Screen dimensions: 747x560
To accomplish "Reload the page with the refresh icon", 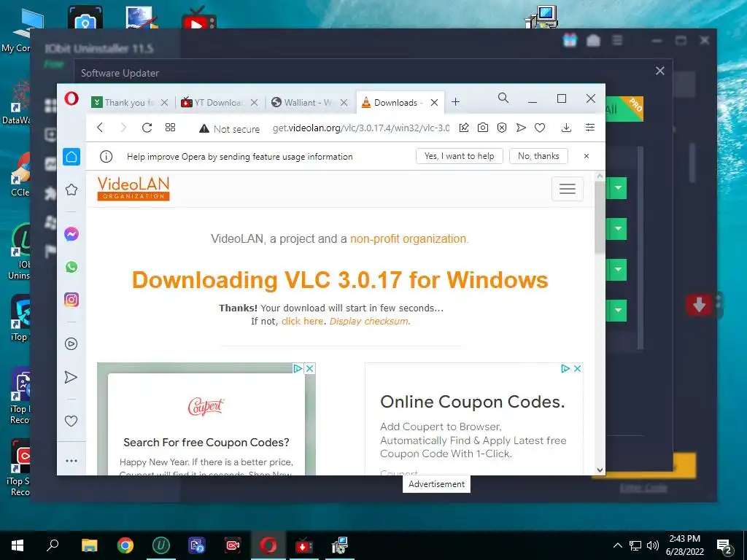I will (x=147, y=128).
